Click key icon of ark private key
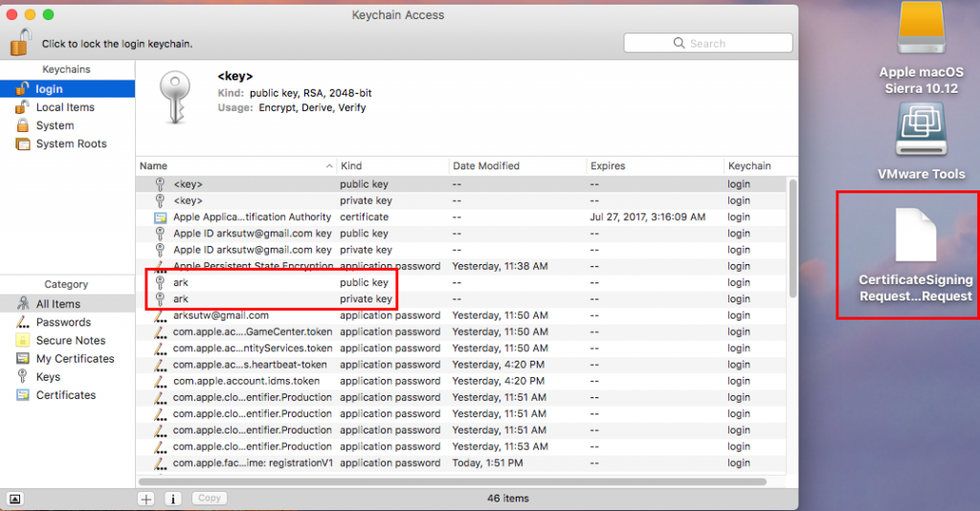980x511 pixels. coord(161,299)
